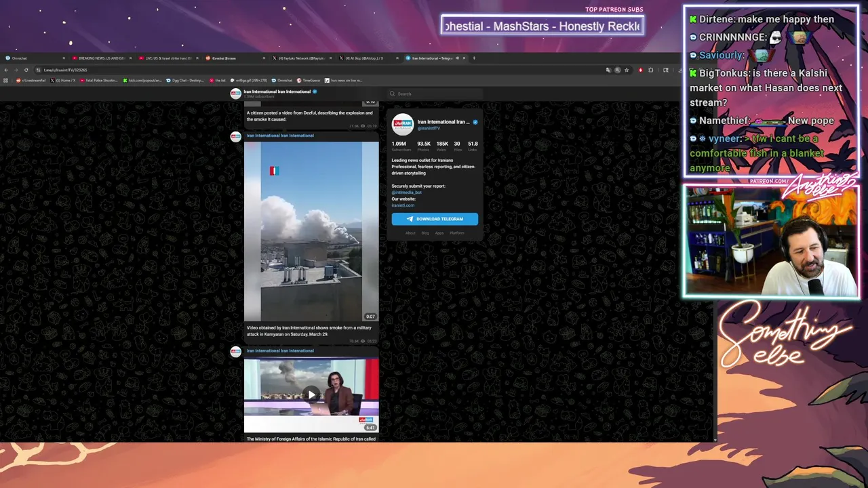The height and width of the screenshot is (488, 868).
Task: Bookmark this page with the star icon
Action: pyautogui.click(x=627, y=70)
